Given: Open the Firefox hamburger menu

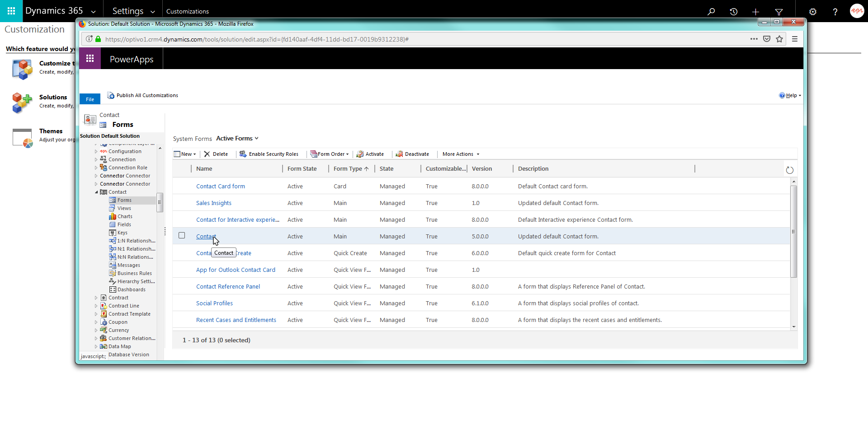Looking at the screenshot, I should (x=795, y=39).
